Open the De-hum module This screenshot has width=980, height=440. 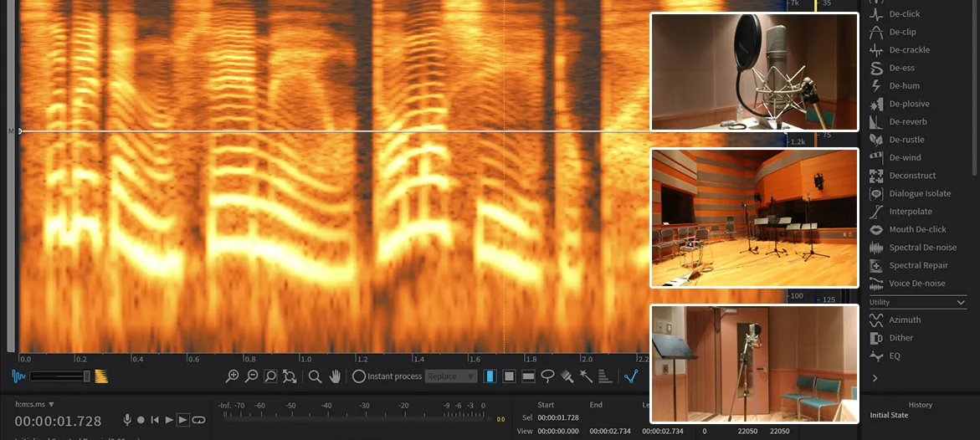pyautogui.click(x=895, y=85)
